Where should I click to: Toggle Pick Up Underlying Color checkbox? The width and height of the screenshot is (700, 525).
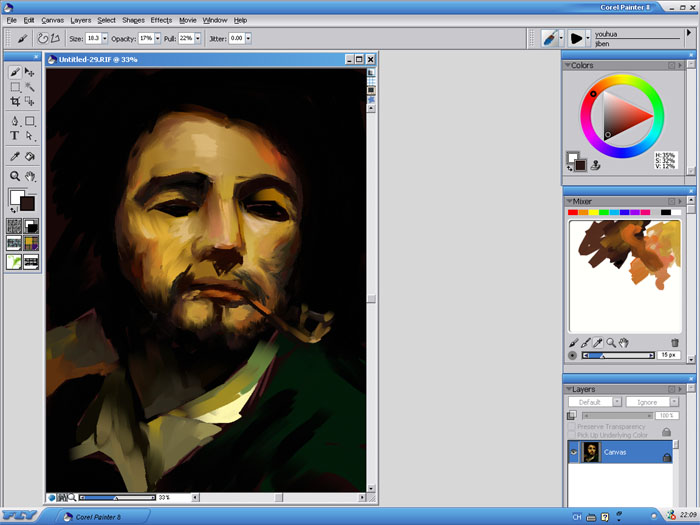[571, 435]
